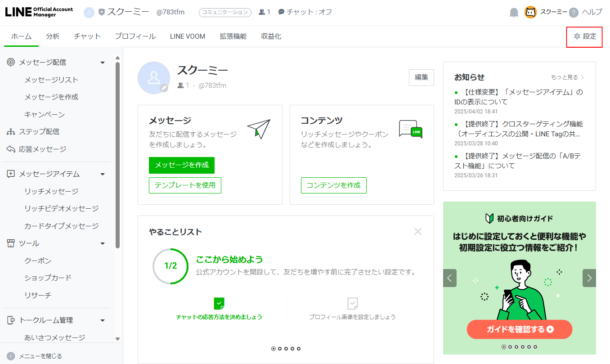Click the 1/2 progress circle
Image resolution: width=610 pixels, height=364 pixels.
coord(170,266)
